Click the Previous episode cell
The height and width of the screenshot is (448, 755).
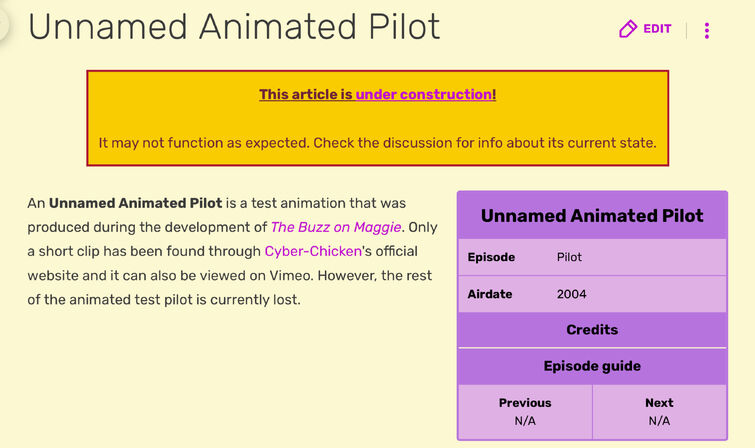[525, 412]
